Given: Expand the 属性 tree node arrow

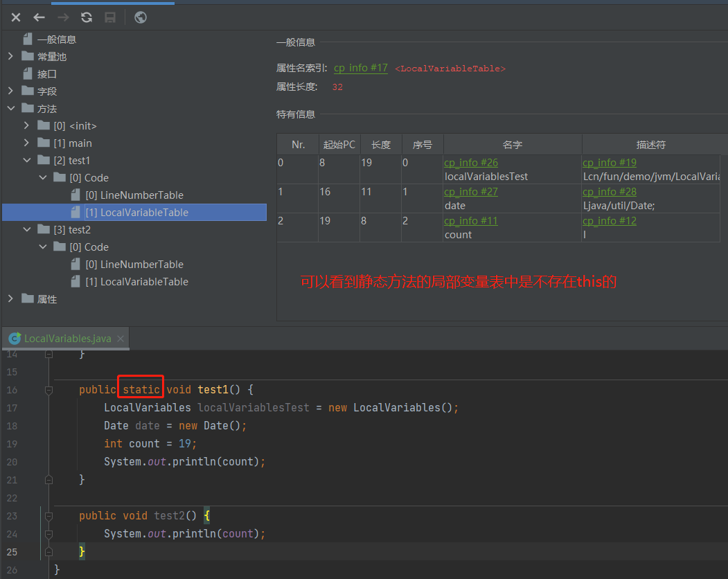Looking at the screenshot, I should 10,299.
